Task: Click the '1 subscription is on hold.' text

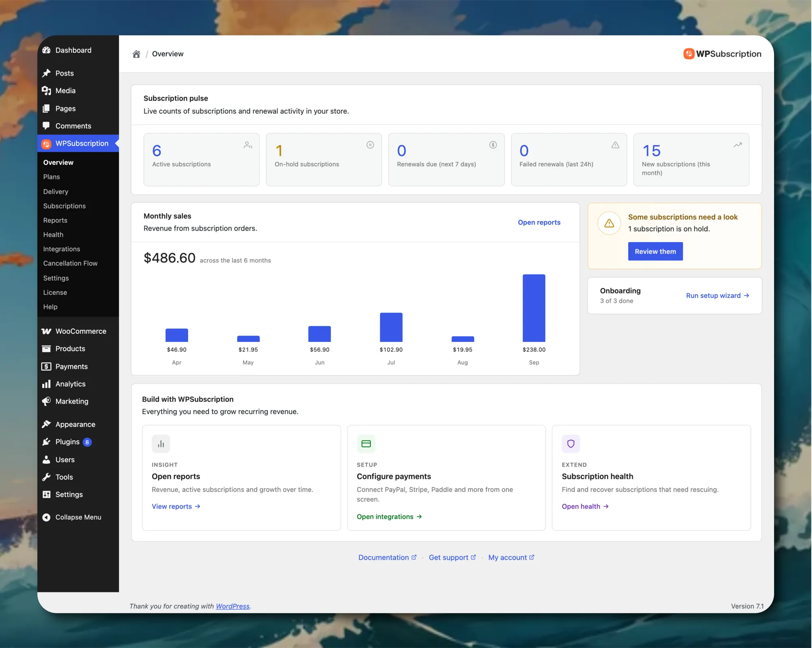Action: tap(668, 229)
